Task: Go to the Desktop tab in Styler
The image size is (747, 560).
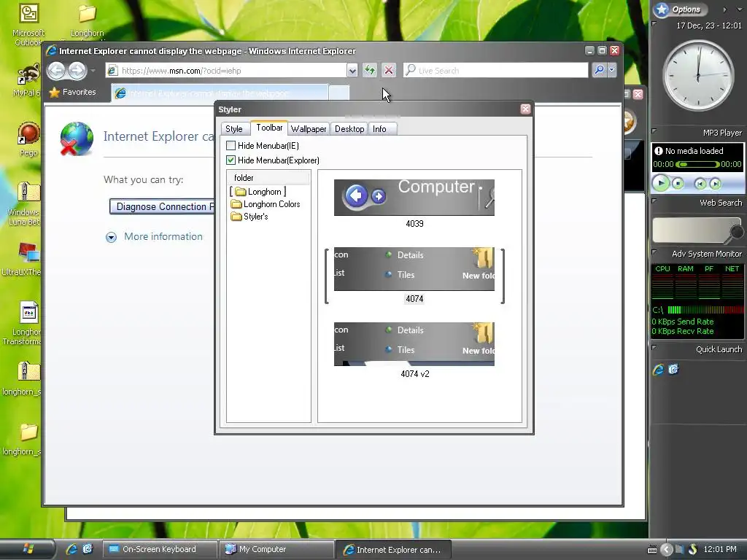Action: [349, 129]
